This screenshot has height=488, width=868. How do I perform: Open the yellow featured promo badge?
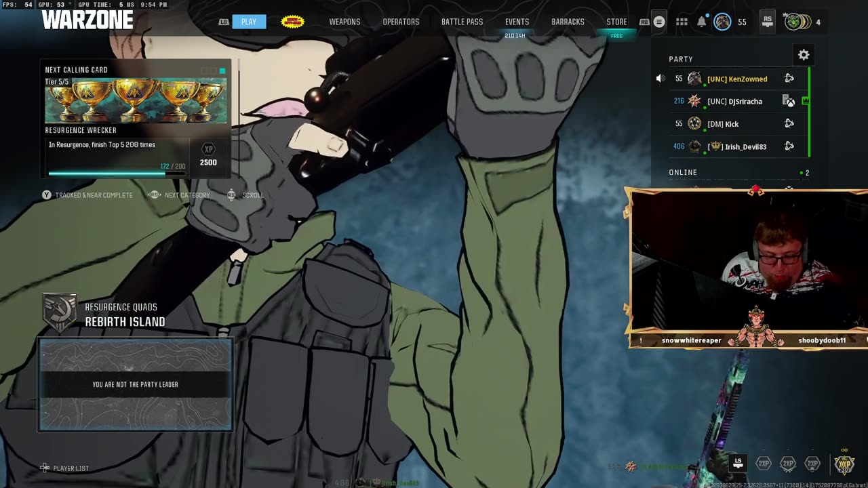(292, 22)
